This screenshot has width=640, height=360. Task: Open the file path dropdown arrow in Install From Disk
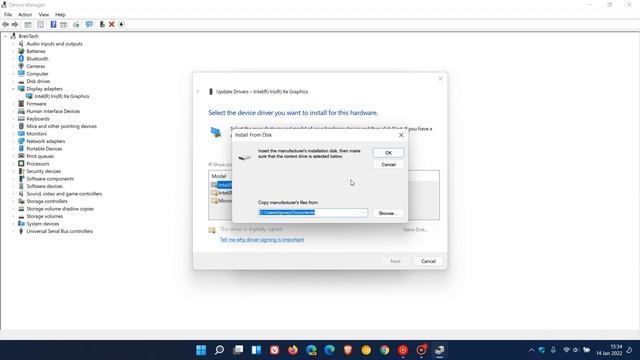coord(364,213)
